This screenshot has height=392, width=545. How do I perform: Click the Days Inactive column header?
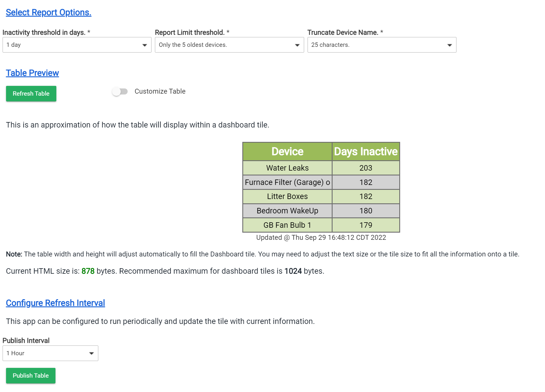click(366, 151)
